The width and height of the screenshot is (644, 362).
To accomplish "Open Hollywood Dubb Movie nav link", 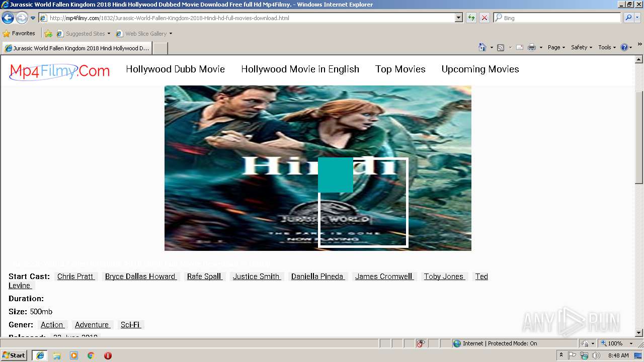I will tap(175, 69).
